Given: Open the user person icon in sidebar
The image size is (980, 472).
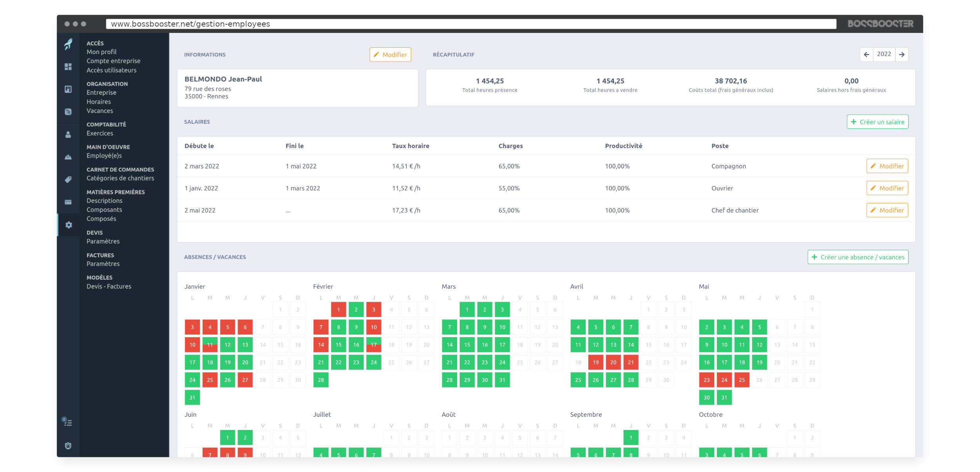Looking at the screenshot, I should [68, 134].
